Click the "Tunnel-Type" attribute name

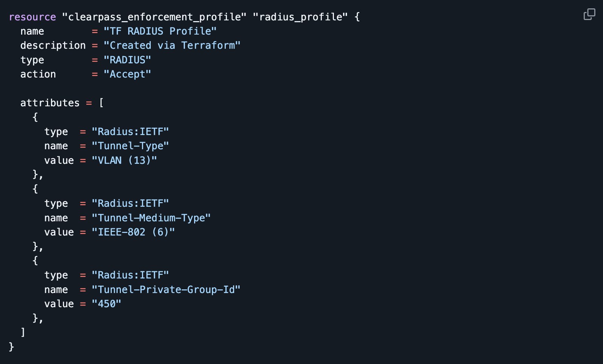tap(130, 146)
